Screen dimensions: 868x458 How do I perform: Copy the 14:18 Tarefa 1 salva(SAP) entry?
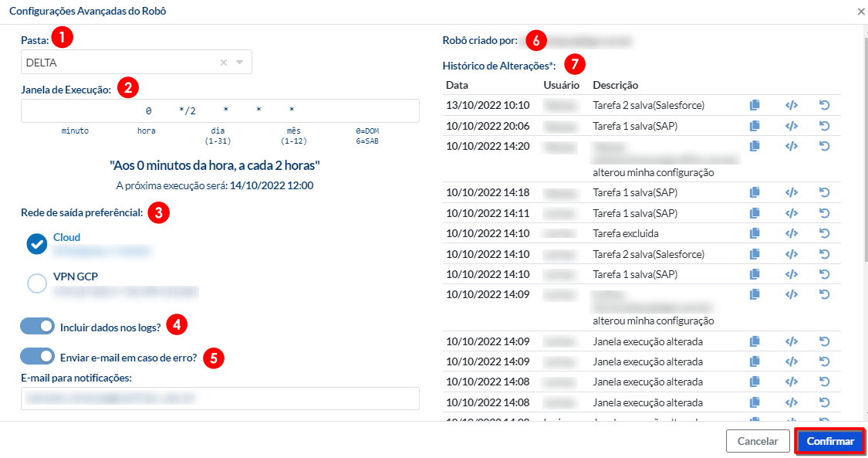point(755,193)
